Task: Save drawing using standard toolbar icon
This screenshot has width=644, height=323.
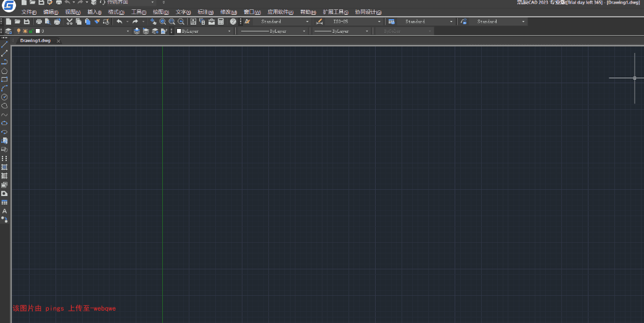Action: 27,22
